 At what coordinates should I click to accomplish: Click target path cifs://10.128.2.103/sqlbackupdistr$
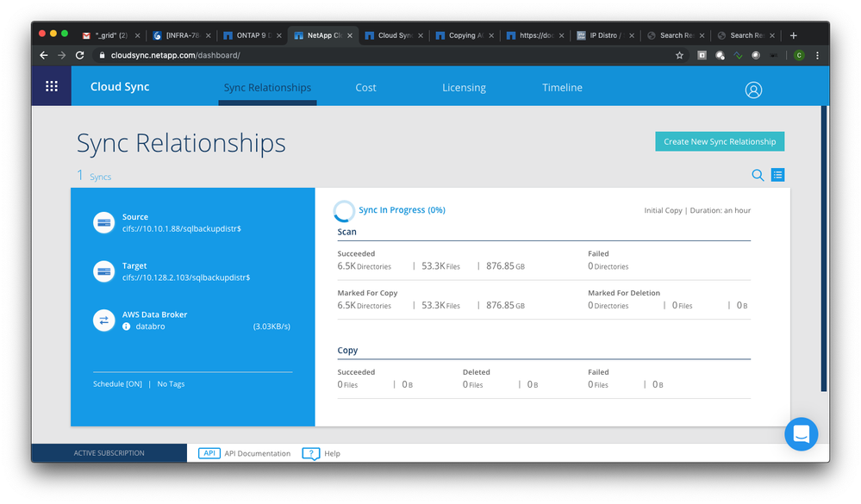click(186, 277)
